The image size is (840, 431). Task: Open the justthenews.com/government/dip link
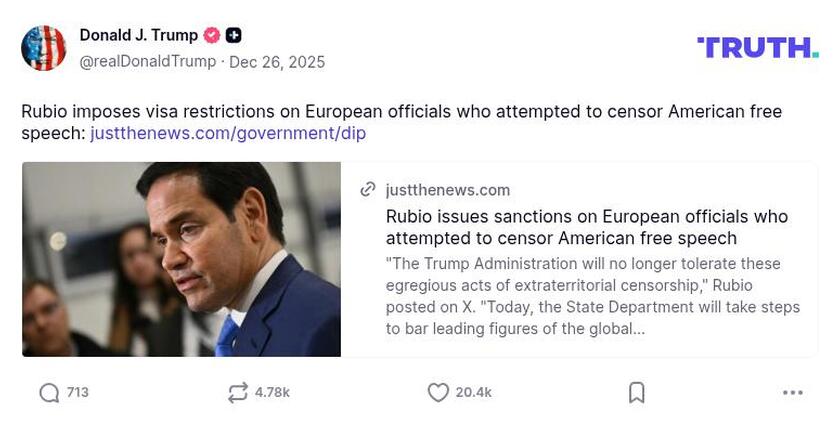pos(228,133)
